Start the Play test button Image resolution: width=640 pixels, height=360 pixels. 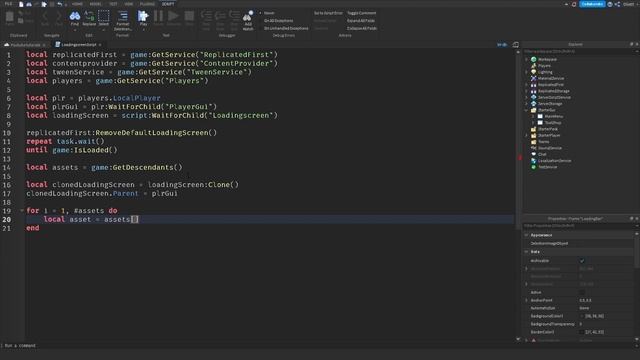coord(143,19)
